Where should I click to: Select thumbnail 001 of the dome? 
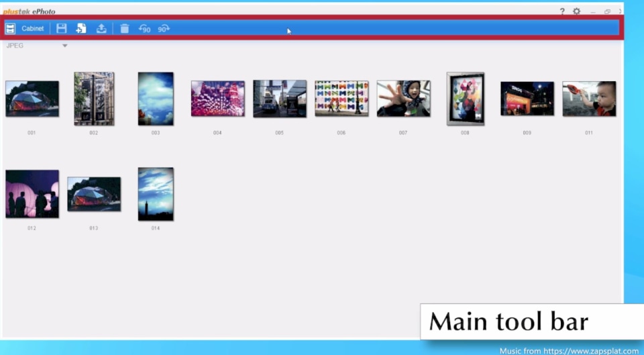(x=32, y=99)
